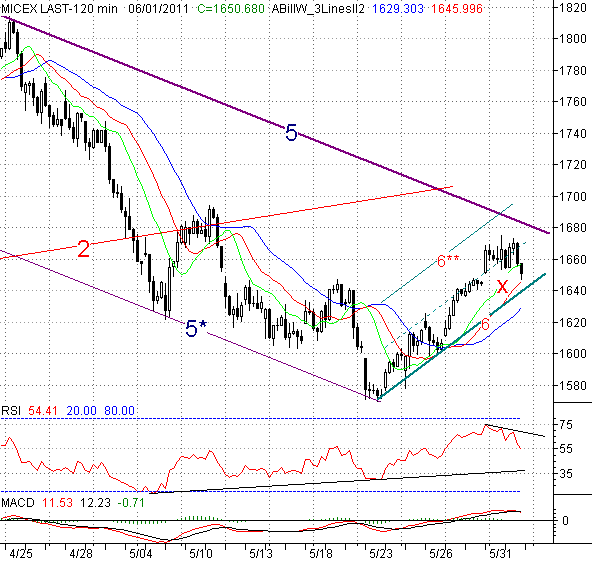Screen dimensions: 592x562
Task: Click the red 6 support line label
Action: coord(485,324)
